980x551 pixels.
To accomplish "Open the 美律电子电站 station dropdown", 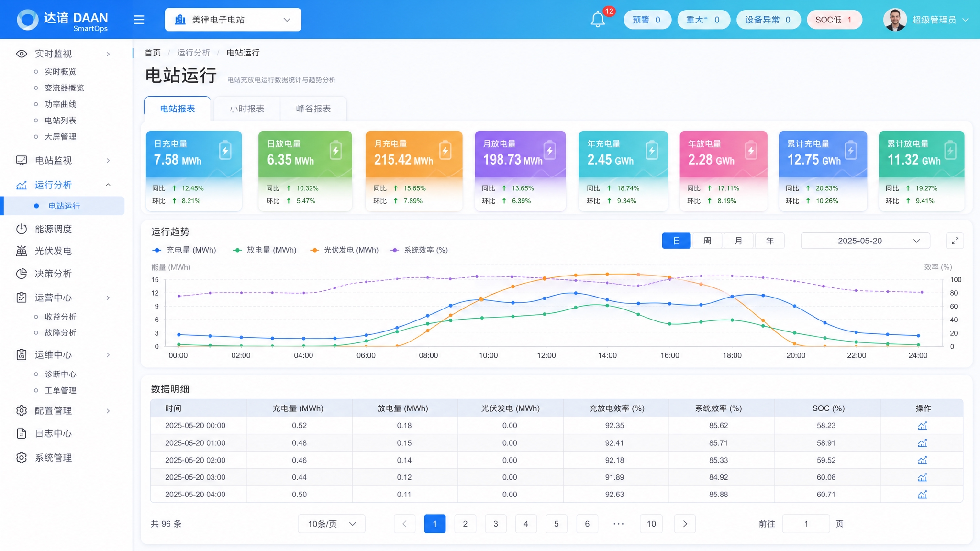I will click(x=233, y=20).
